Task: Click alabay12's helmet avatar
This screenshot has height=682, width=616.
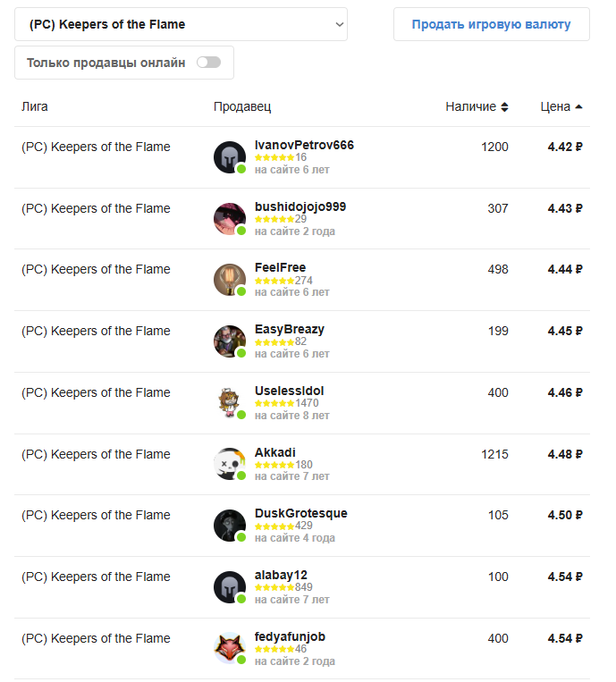Action: (230, 587)
